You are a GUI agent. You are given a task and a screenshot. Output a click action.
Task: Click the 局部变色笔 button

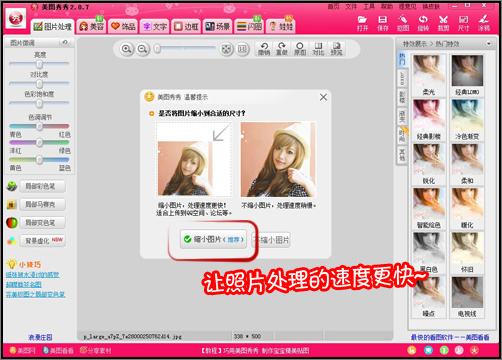click(42, 222)
